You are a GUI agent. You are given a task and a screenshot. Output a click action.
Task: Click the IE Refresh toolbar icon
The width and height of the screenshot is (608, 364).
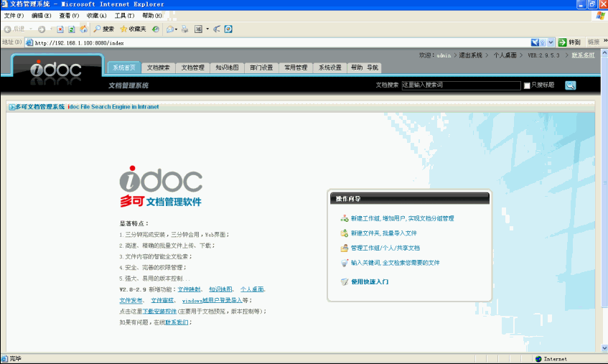[72, 29]
